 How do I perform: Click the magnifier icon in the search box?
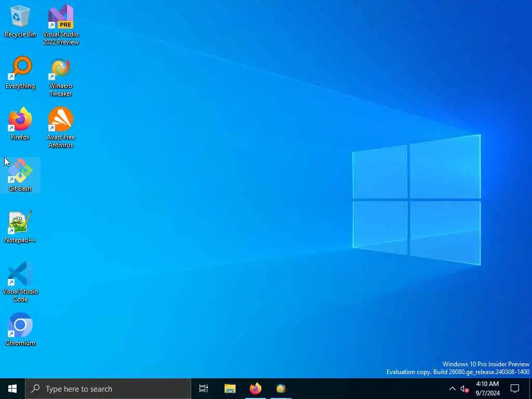[35, 389]
